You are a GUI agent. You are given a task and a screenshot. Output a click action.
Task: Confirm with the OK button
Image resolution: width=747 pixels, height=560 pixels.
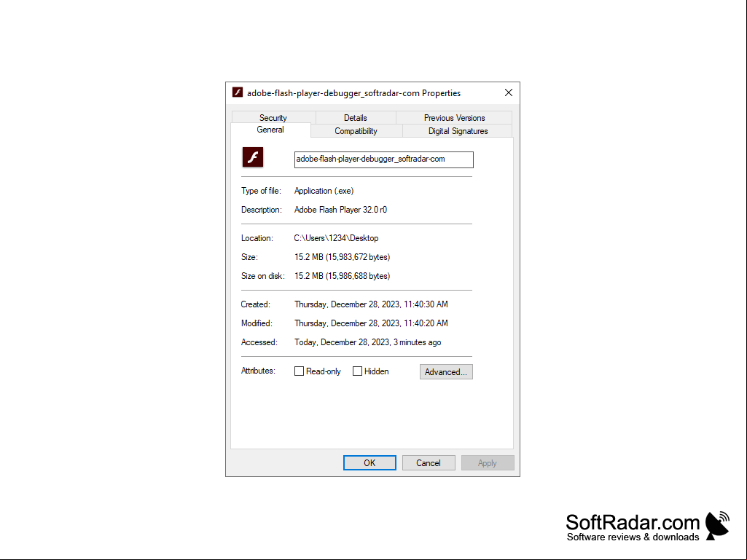[x=369, y=463]
